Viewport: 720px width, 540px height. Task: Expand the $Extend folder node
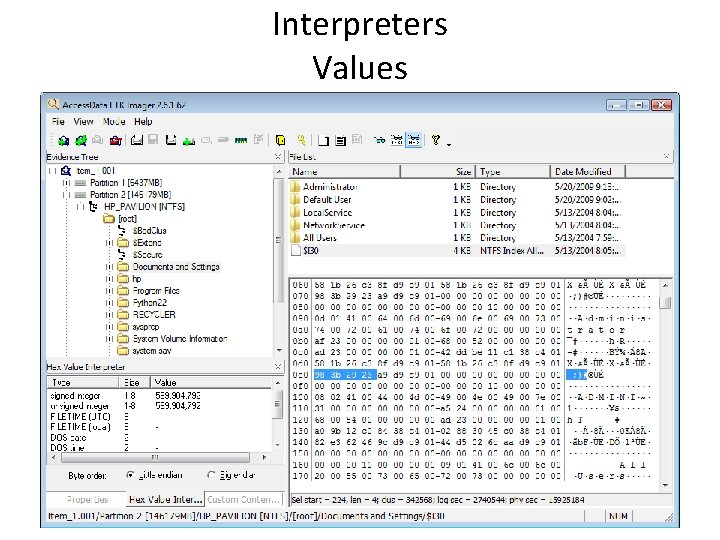click(109, 242)
